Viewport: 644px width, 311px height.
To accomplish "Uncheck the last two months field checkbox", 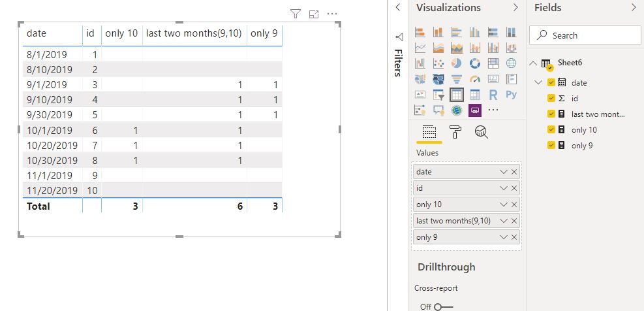I will 551,114.
